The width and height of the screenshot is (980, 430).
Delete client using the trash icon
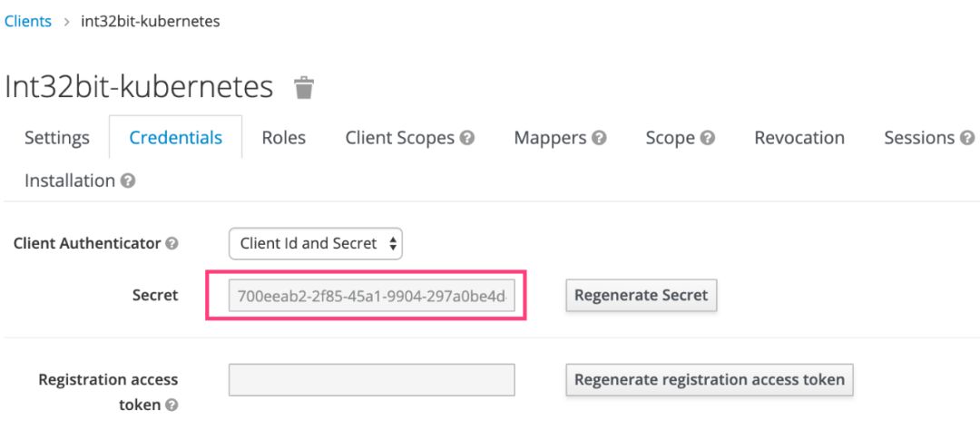click(304, 87)
